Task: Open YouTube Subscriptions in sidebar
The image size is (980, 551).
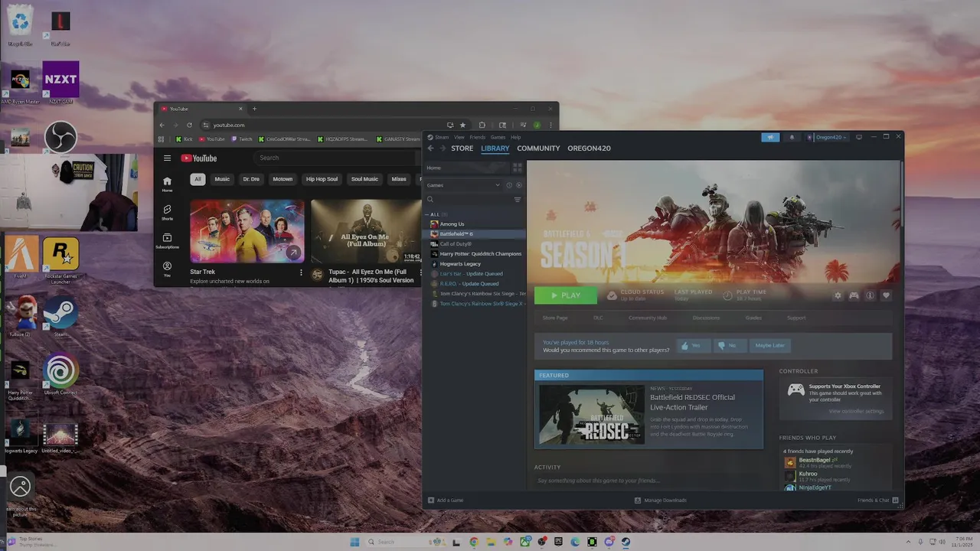Action: point(167,241)
